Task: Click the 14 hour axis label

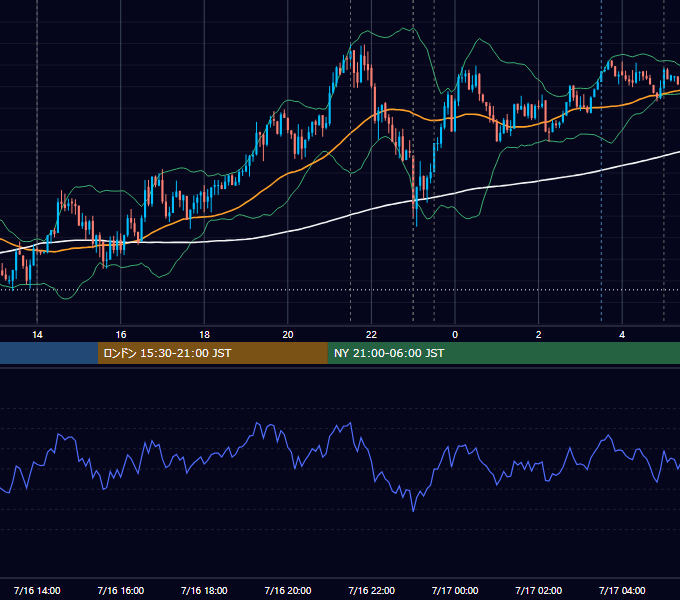Action: (x=37, y=335)
